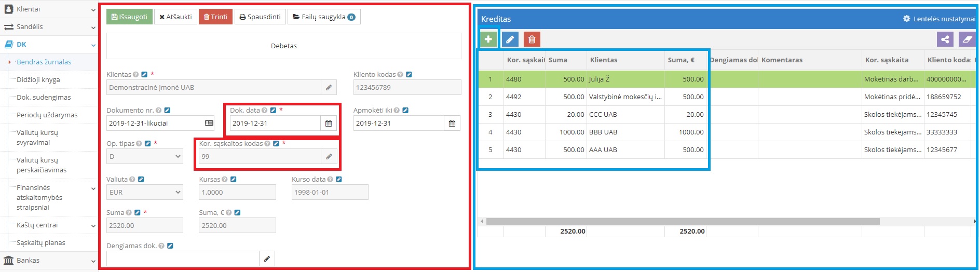This screenshot has width=980, height=272.
Task: Click pencil icon in Kor. sąskaitos kodas field
Action: tap(329, 156)
